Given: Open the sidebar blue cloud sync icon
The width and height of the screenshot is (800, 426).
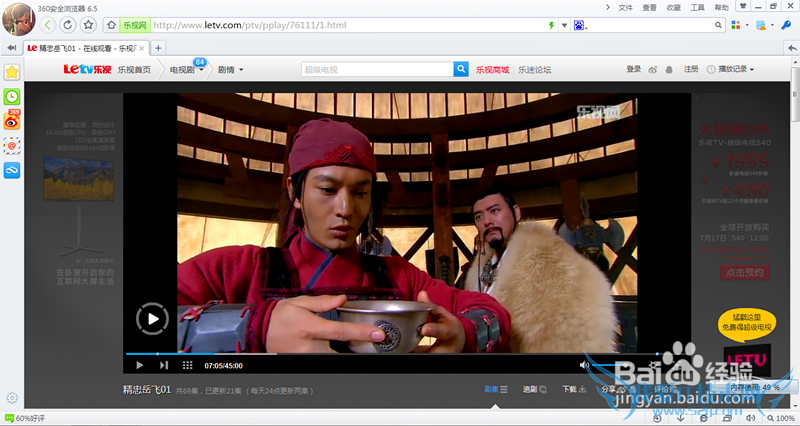Looking at the screenshot, I should coord(12,170).
